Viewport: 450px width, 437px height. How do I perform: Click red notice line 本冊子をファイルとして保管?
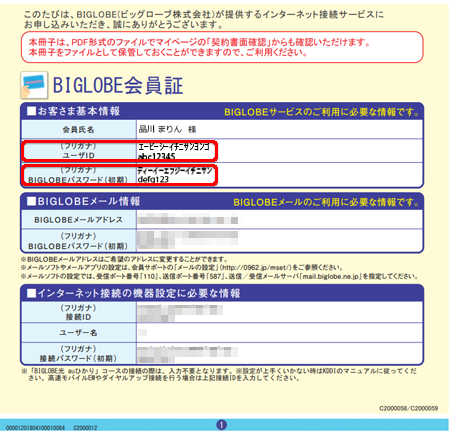[x=168, y=52]
